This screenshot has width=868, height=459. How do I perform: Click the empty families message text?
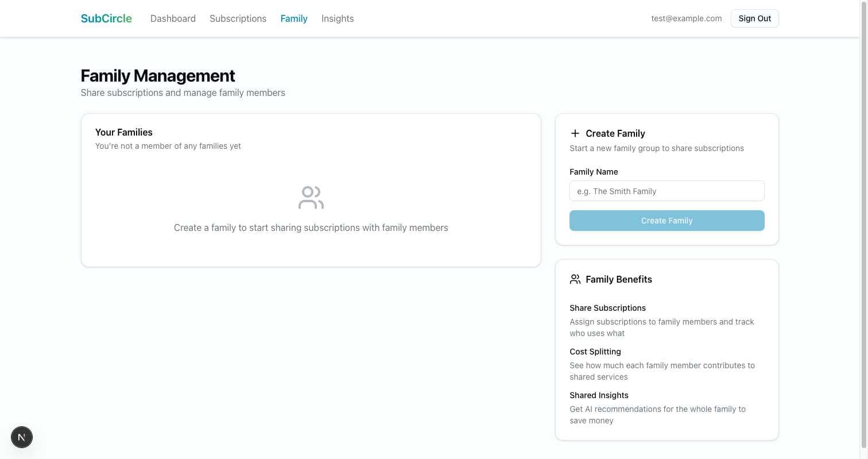[168, 146]
